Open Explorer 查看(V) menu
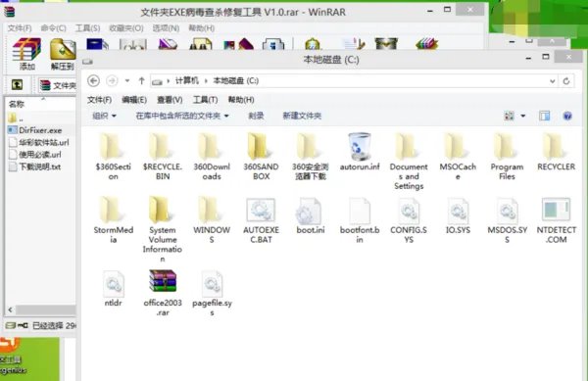The height and width of the screenshot is (381, 588). pos(170,100)
